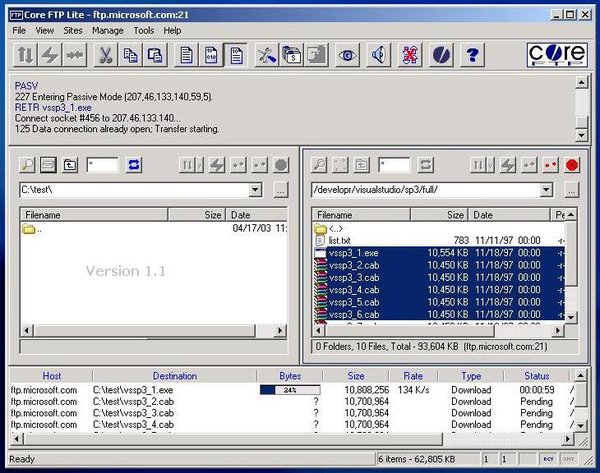Open the Sites menu
Image resolution: width=600 pixels, height=473 pixels.
(x=73, y=31)
